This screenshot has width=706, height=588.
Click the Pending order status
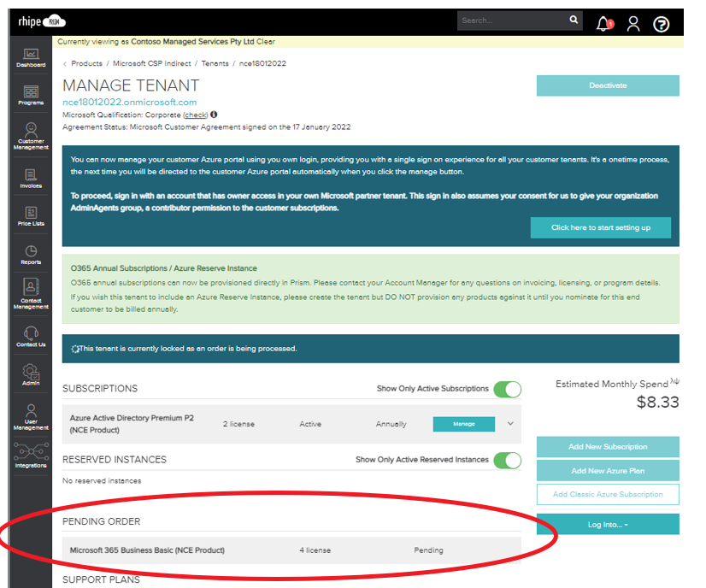pos(429,550)
